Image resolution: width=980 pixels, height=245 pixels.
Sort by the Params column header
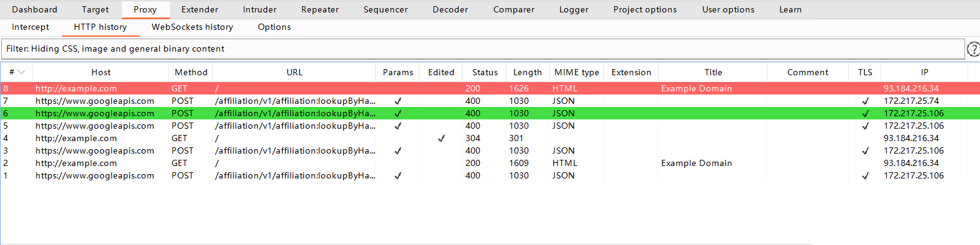pyautogui.click(x=398, y=72)
